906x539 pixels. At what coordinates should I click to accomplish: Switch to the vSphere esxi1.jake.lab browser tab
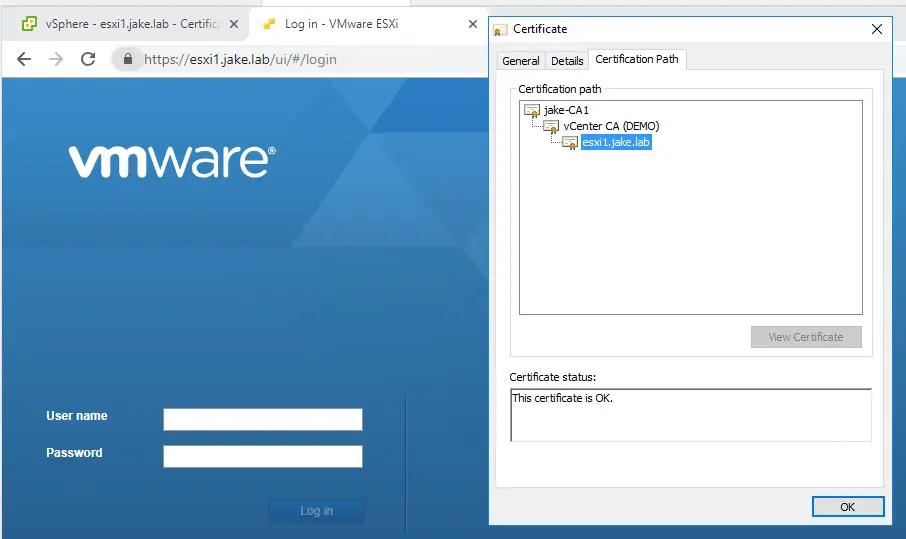[x=125, y=24]
